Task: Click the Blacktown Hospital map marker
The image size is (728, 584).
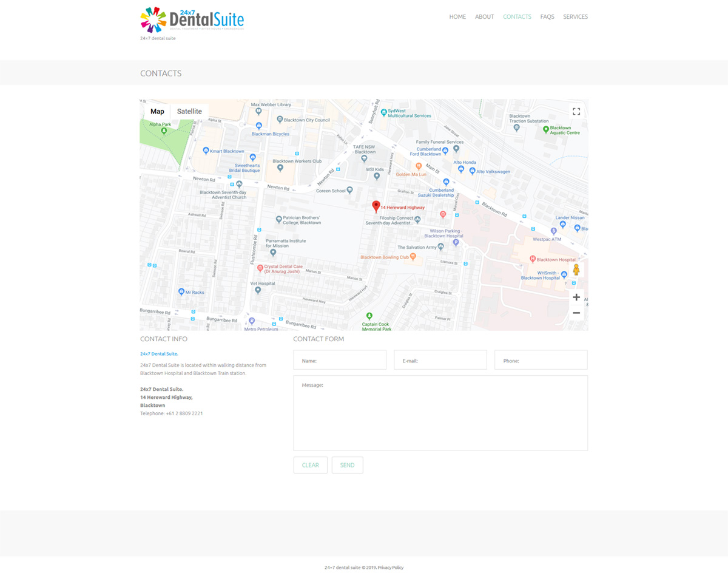Action: point(533,259)
